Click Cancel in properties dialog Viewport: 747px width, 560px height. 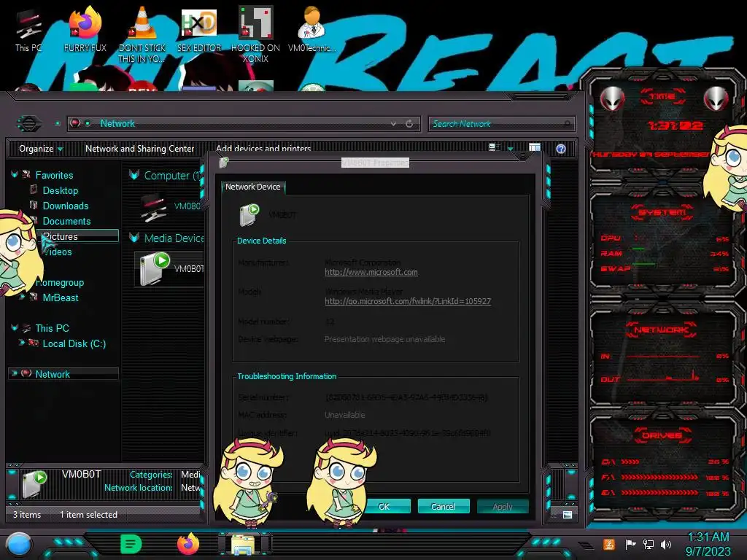pyautogui.click(x=443, y=506)
